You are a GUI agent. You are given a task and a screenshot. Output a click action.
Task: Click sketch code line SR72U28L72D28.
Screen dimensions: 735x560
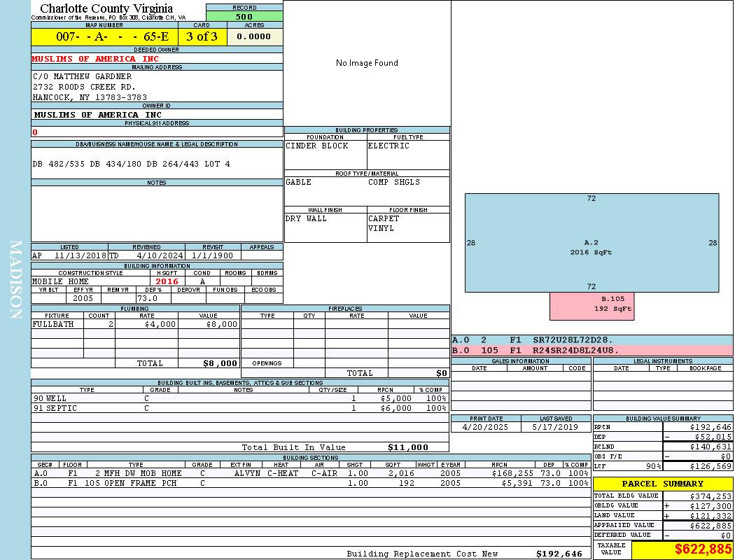[573, 340]
